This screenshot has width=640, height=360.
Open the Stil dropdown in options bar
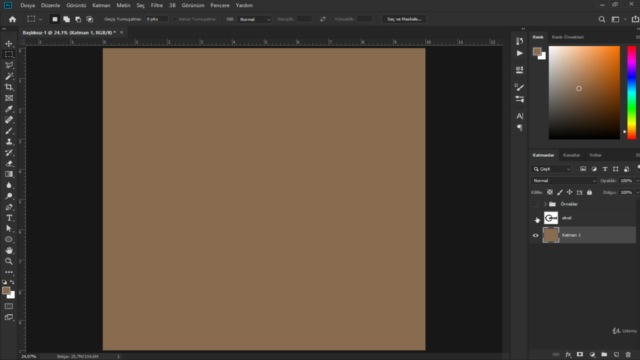coord(254,19)
